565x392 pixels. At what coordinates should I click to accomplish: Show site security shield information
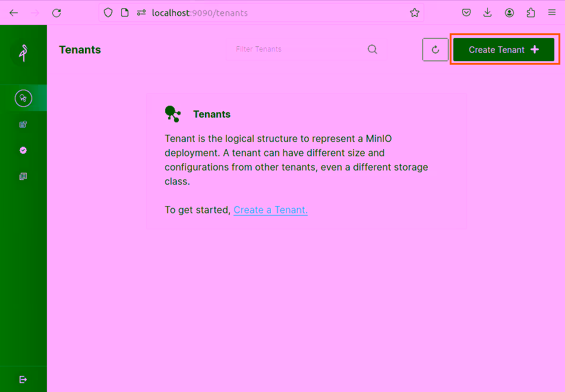click(x=108, y=12)
